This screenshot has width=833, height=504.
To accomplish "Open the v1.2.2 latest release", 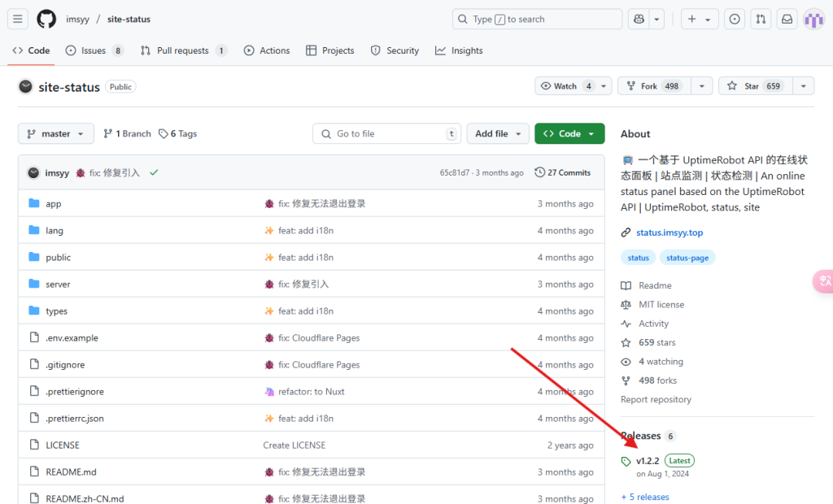I will click(648, 461).
